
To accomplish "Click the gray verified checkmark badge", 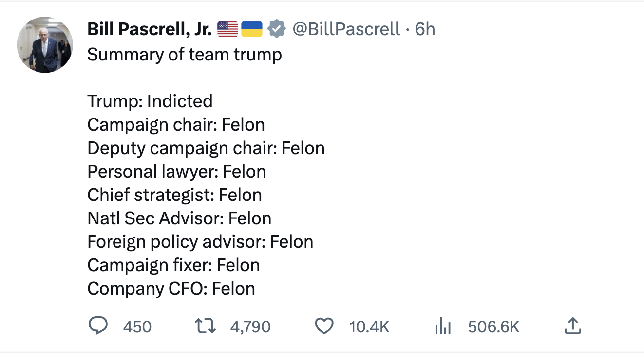I will coord(277,29).
